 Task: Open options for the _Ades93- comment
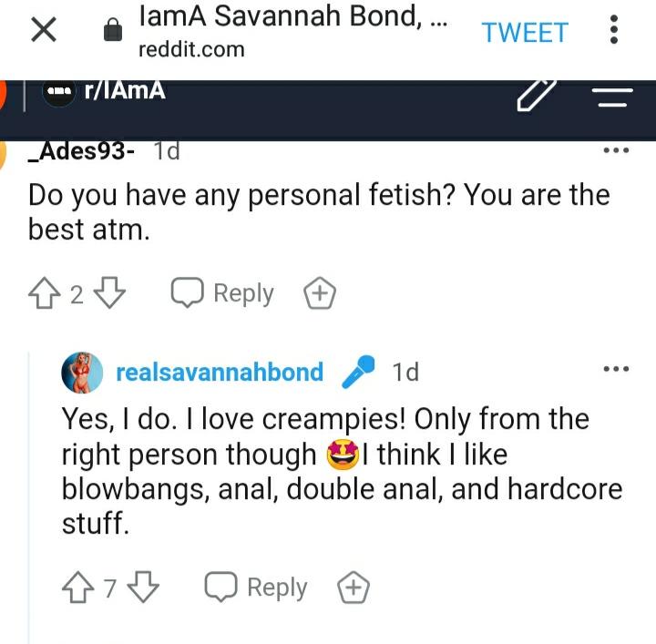coord(617,150)
